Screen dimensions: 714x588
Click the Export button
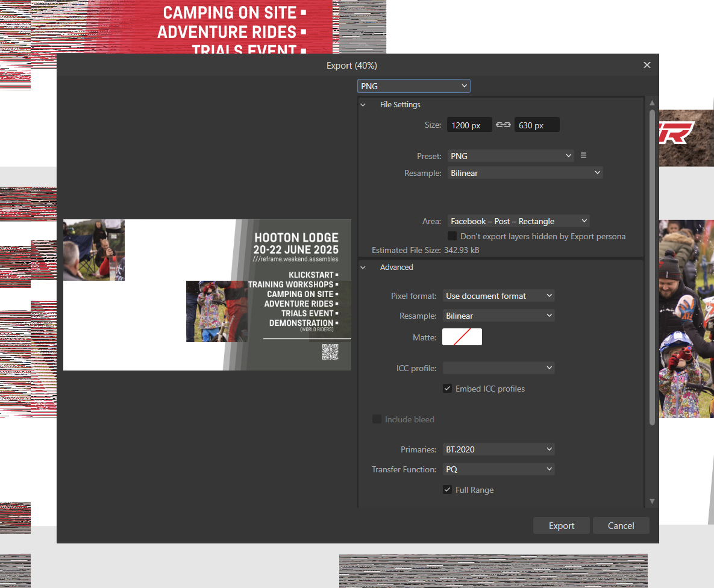[x=562, y=525]
